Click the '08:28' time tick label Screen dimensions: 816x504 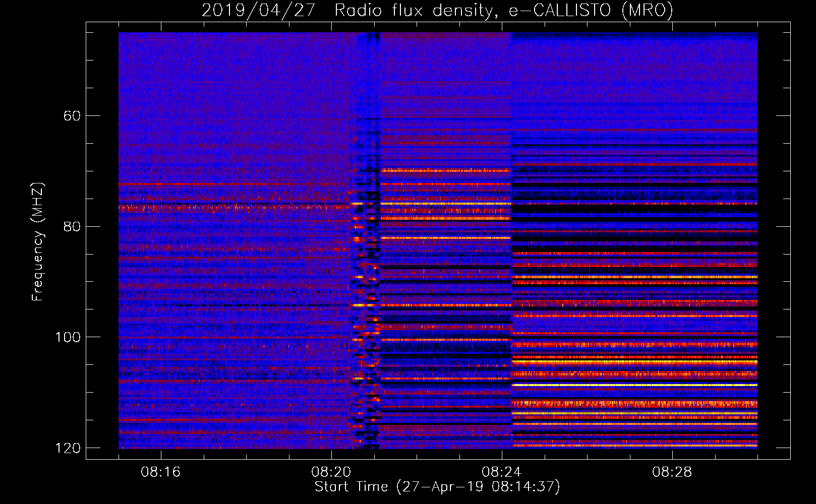(x=672, y=472)
